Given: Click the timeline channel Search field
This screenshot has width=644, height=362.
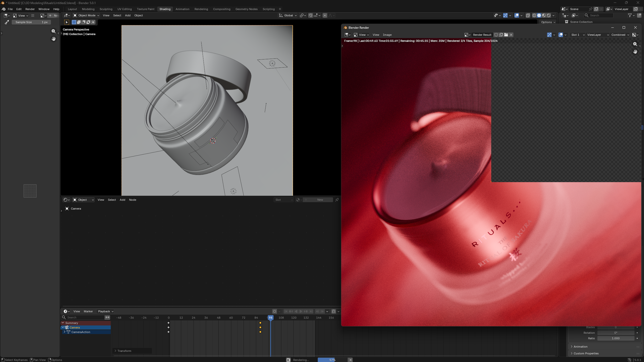Looking at the screenshot, I should tap(83, 317).
